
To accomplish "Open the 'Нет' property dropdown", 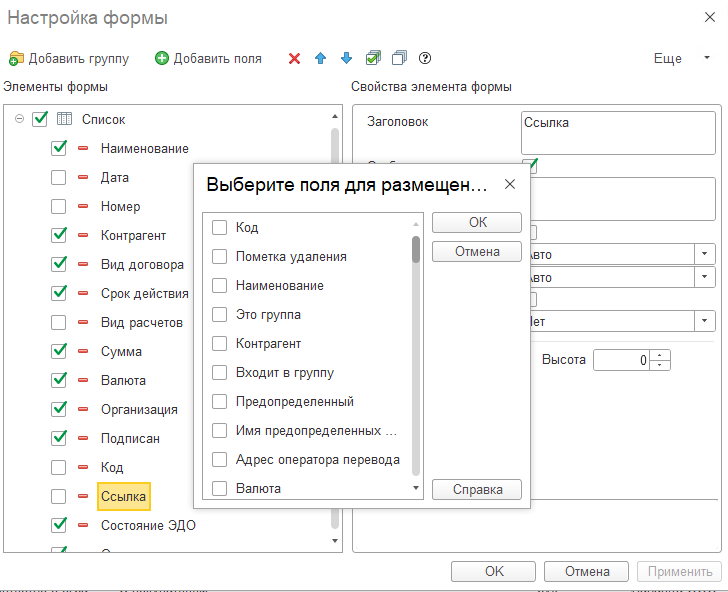I will click(704, 321).
